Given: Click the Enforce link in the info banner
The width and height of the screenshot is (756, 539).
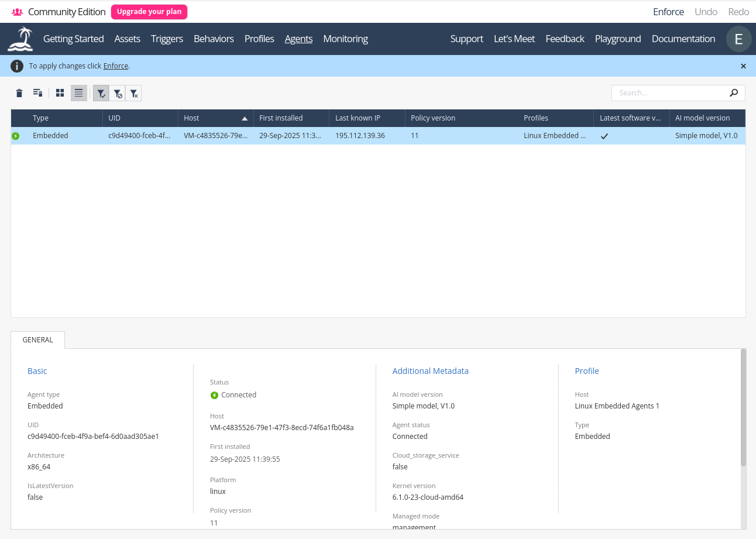Looking at the screenshot, I should (x=116, y=66).
